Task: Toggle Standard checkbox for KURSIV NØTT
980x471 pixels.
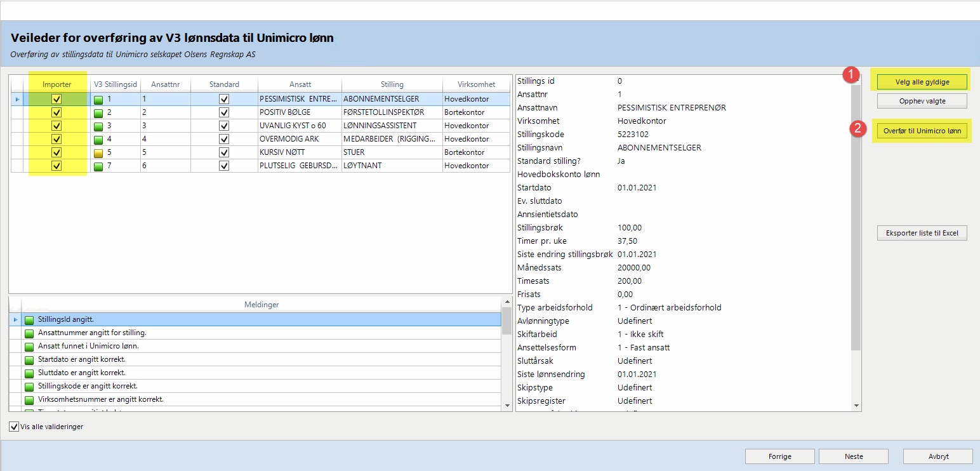Action: (x=223, y=152)
